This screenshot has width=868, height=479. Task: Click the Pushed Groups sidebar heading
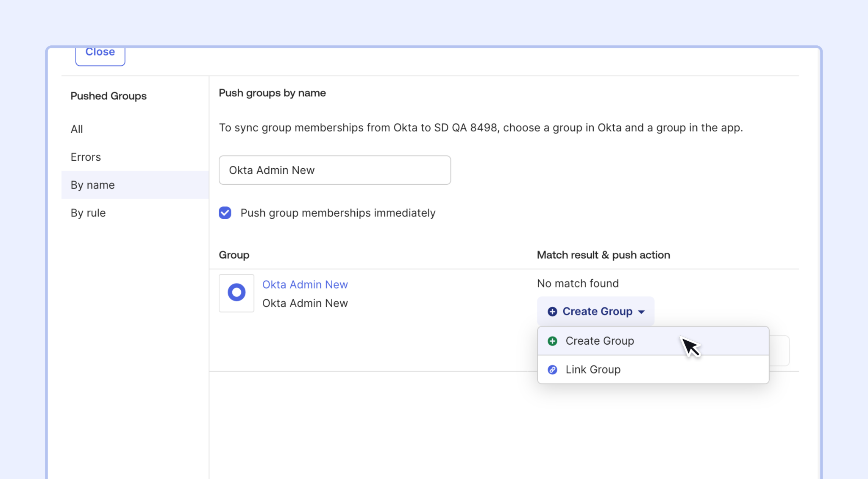point(108,96)
